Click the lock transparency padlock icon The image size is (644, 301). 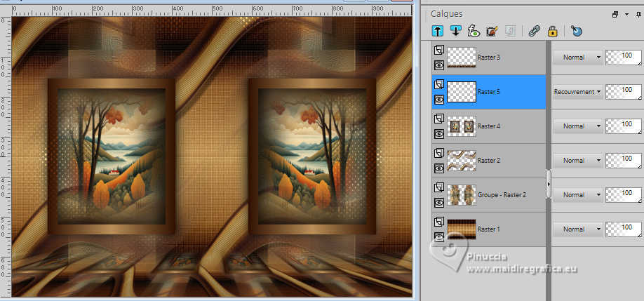(553, 31)
